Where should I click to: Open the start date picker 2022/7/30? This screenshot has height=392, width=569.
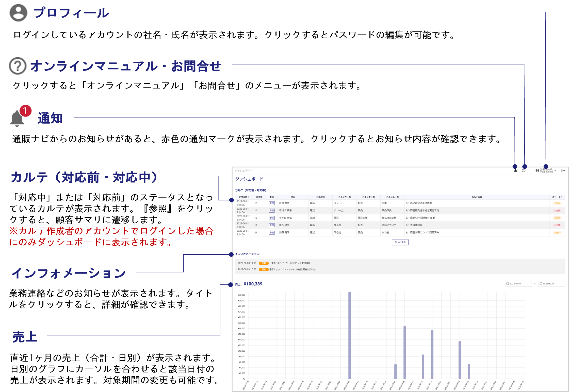518,284
